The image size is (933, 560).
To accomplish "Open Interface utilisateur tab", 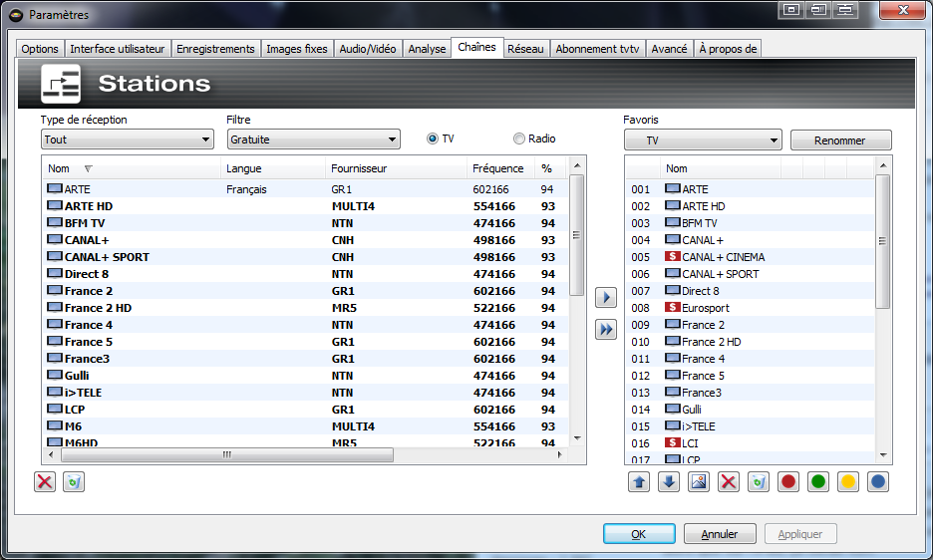I will [118, 49].
